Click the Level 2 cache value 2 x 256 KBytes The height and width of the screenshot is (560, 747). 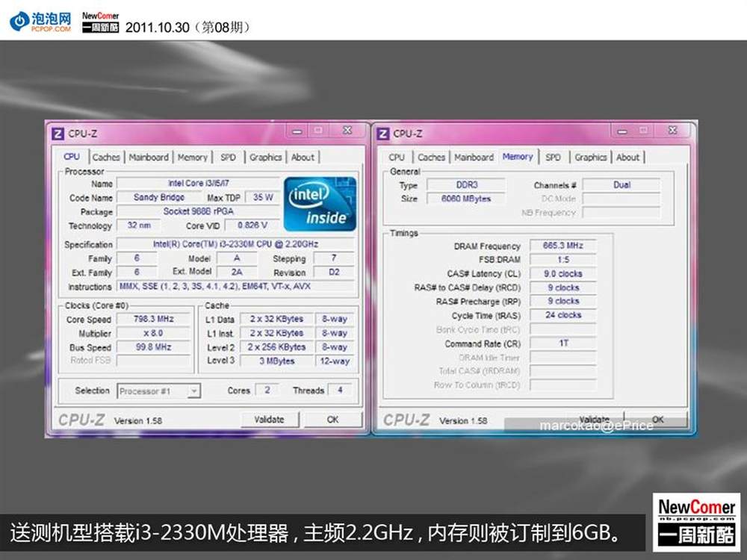277,346
